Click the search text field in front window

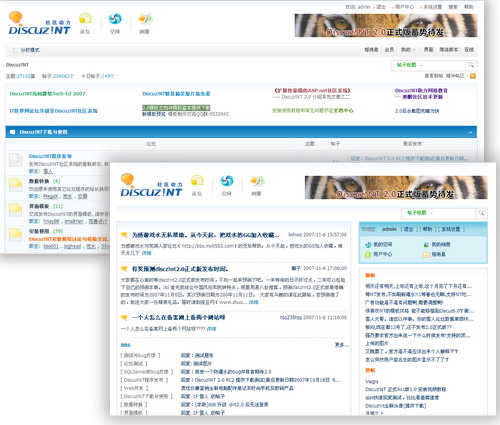click(x=455, y=213)
